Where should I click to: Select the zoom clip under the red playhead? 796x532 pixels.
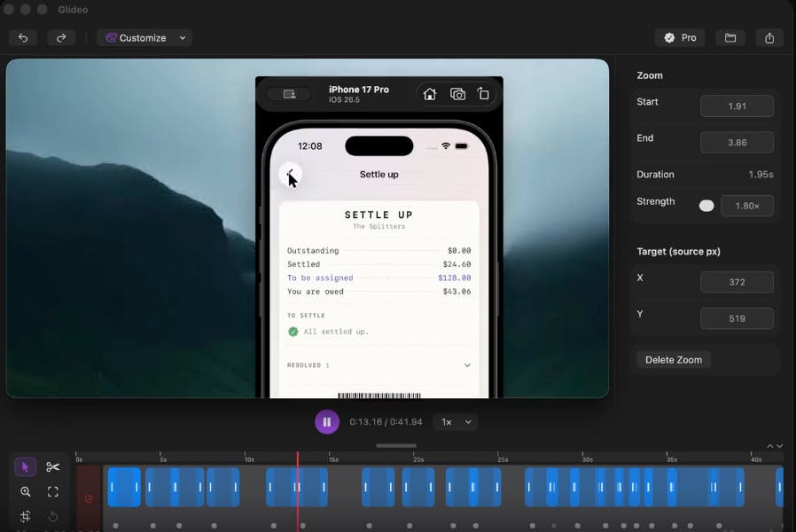pyautogui.click(x=297, y=488)
